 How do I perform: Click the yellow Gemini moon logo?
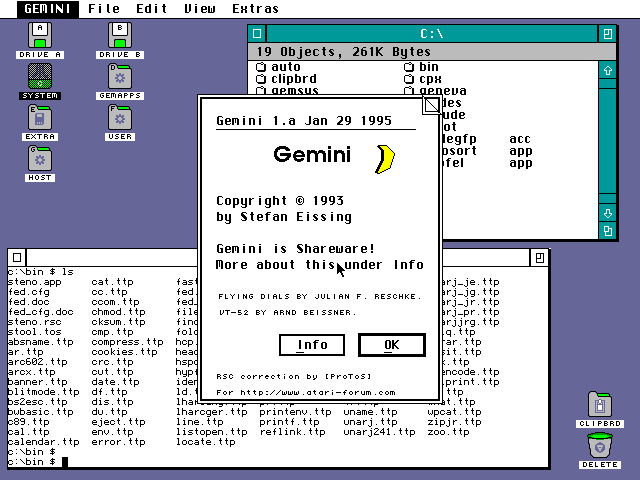[x=384, y=158]
